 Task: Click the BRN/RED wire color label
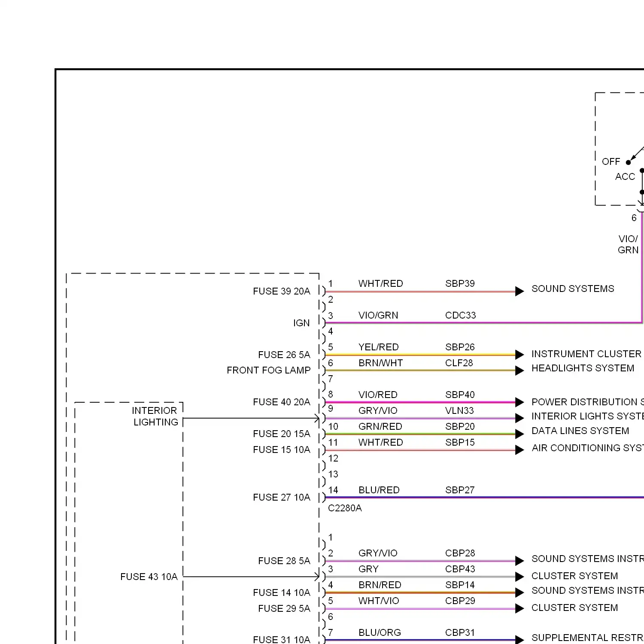point(380,585)
